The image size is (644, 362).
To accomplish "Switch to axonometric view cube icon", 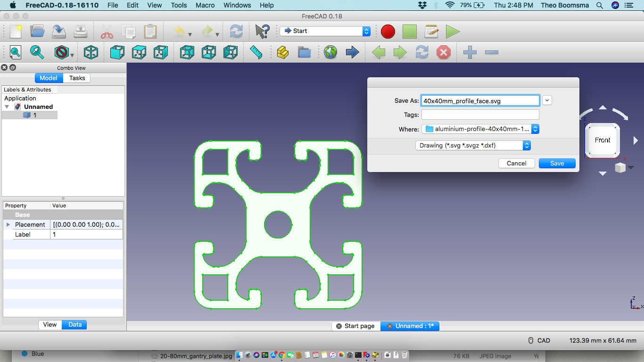I will pos(91,52).
